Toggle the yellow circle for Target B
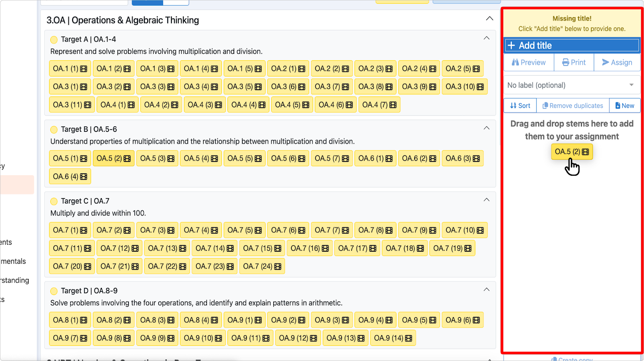This screenshot has height=361, width=644. tap(54, 129)
